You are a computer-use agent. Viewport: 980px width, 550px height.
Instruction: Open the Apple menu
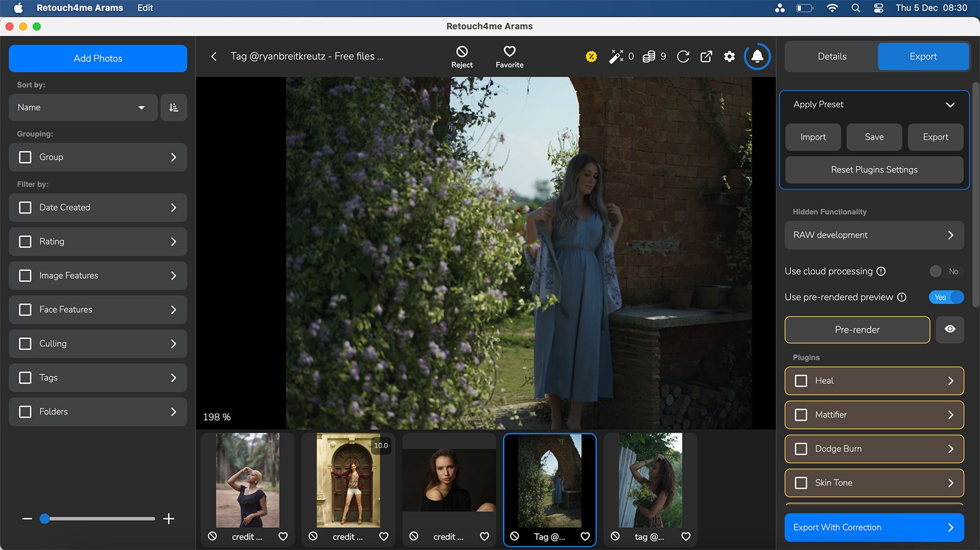[18, 8]
